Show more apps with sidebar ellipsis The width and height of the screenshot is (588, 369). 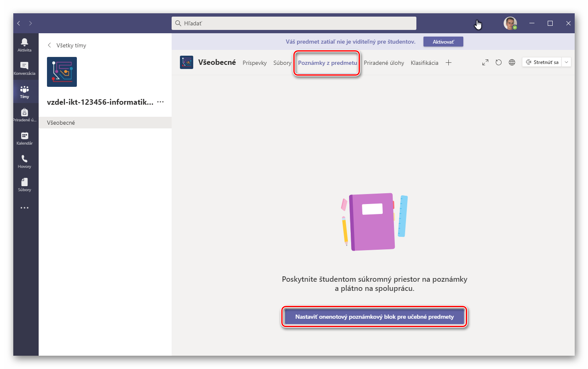[25, 208]
